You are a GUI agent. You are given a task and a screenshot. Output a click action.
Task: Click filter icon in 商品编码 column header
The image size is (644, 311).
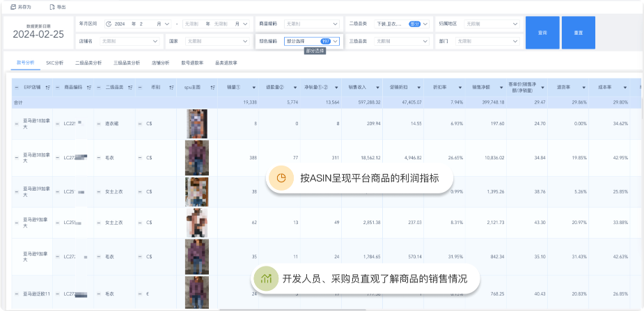88,88
